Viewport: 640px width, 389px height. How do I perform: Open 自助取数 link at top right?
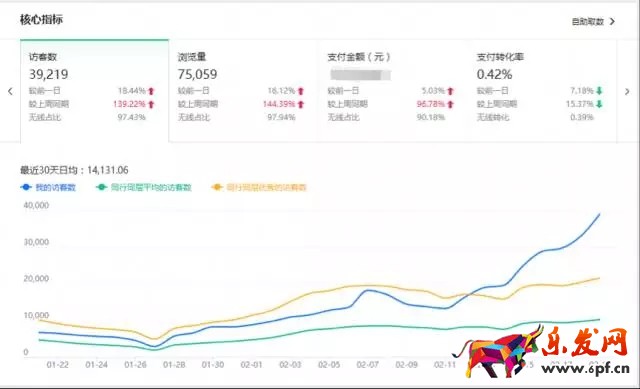coord(593,22)
